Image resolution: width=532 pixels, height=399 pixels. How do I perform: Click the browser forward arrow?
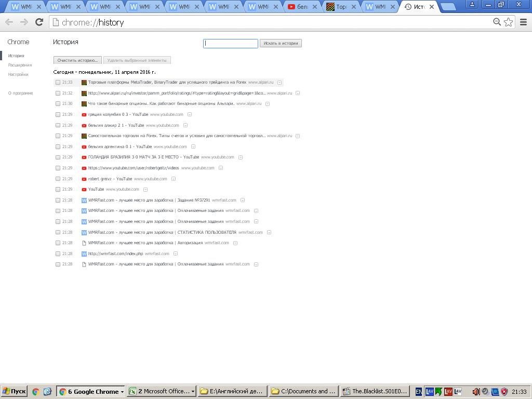tap(24, 22)
